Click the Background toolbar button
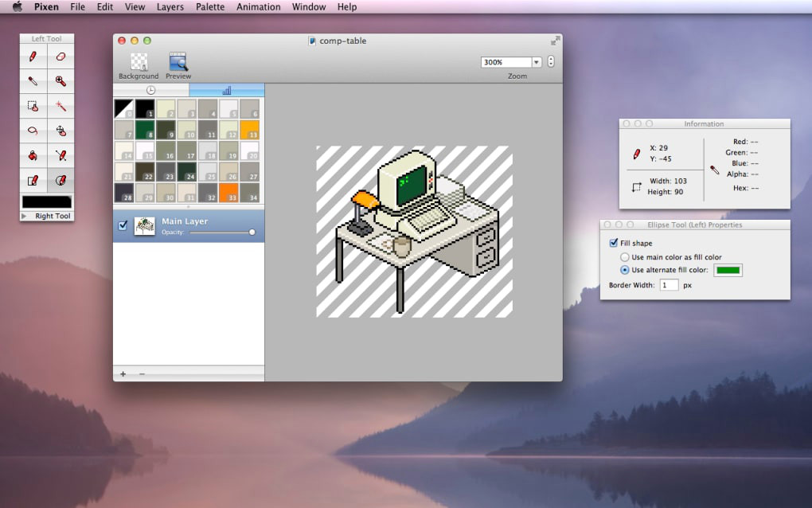The height and width of the screenshot is (508, 812). [139, 63]
